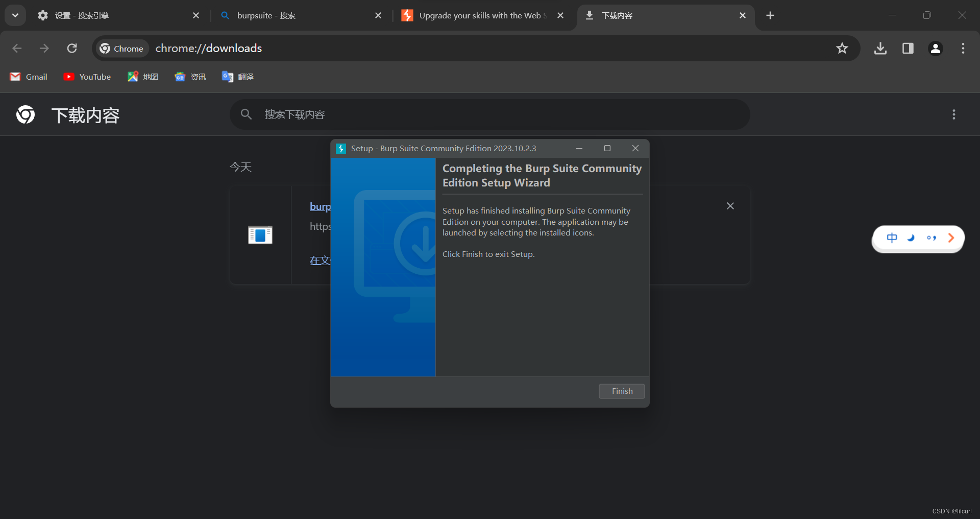
Task: Open the 地图 maps bookmark
Action: click(143, 77)
